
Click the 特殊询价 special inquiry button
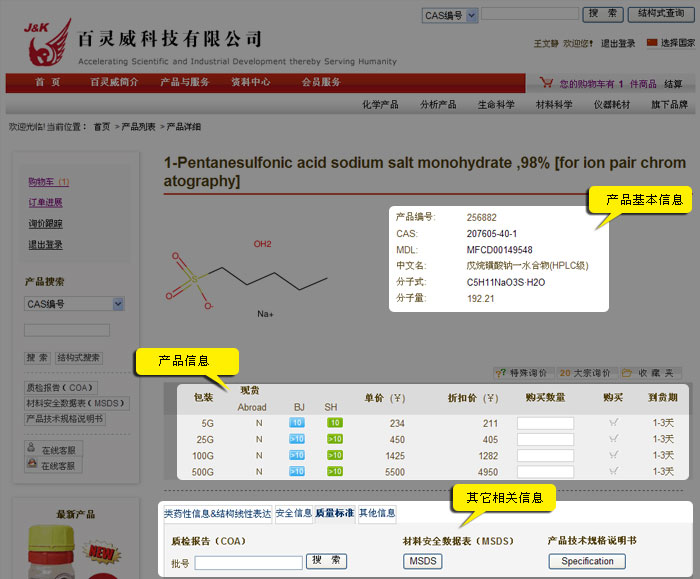[x=522, y=373]
